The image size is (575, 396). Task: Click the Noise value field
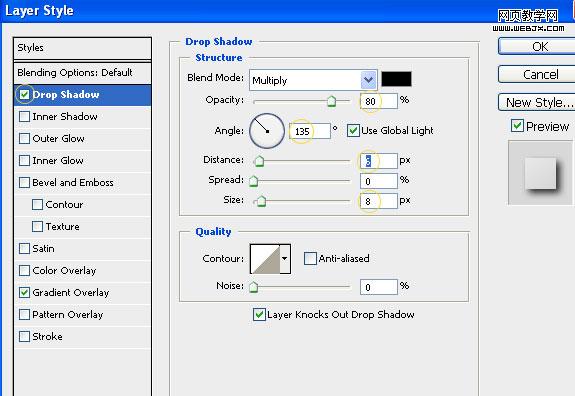click(x=379, y=287)
